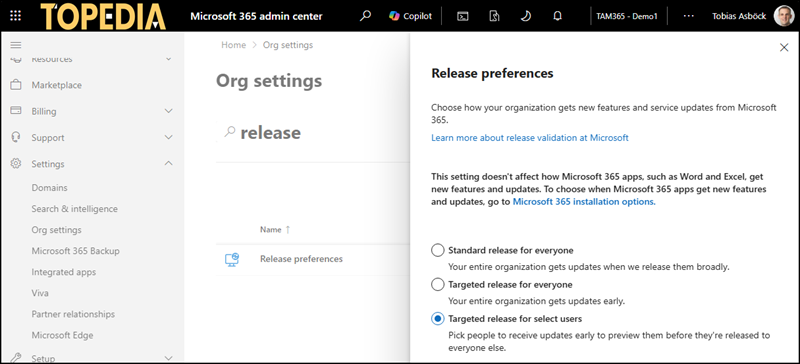This screenshot has height=364, width=800.
Task: Open Copilot from the top bar
Action: (410, 16)
